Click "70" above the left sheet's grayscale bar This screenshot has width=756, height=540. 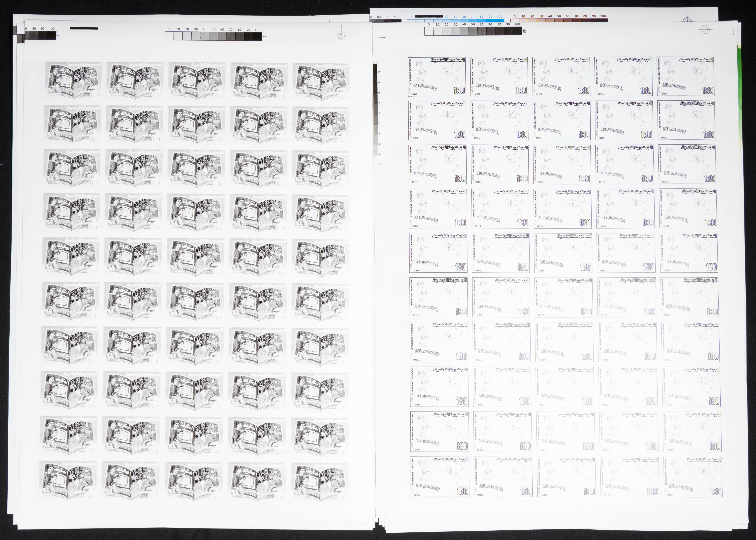click(x=231, y=30)
